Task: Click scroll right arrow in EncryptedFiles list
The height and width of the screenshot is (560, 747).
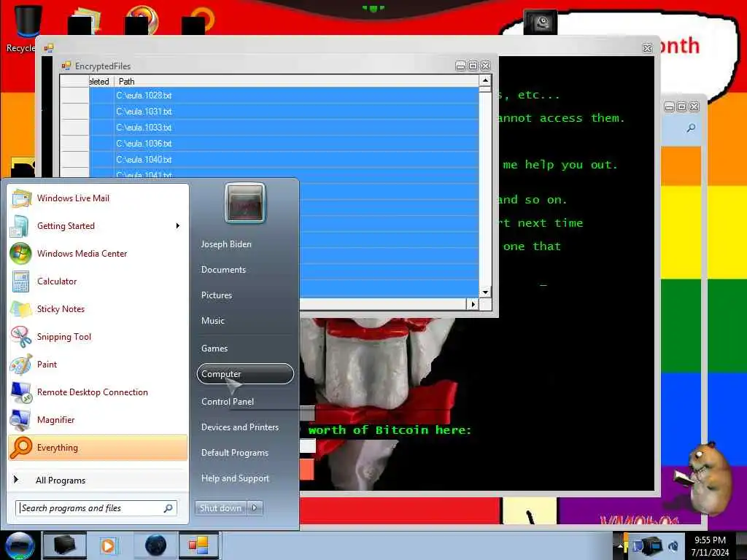Action: click(473, 304)
